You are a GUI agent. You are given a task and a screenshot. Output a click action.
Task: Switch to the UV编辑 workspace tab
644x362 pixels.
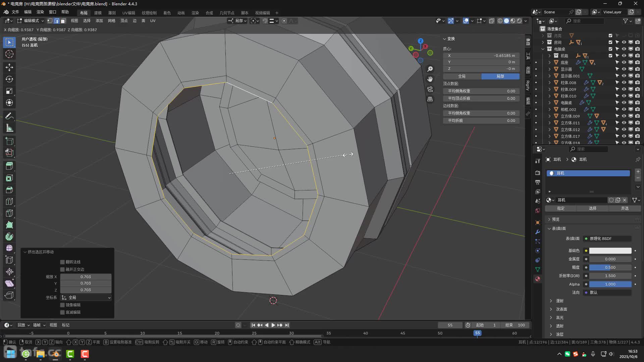[x=128, y=13]
